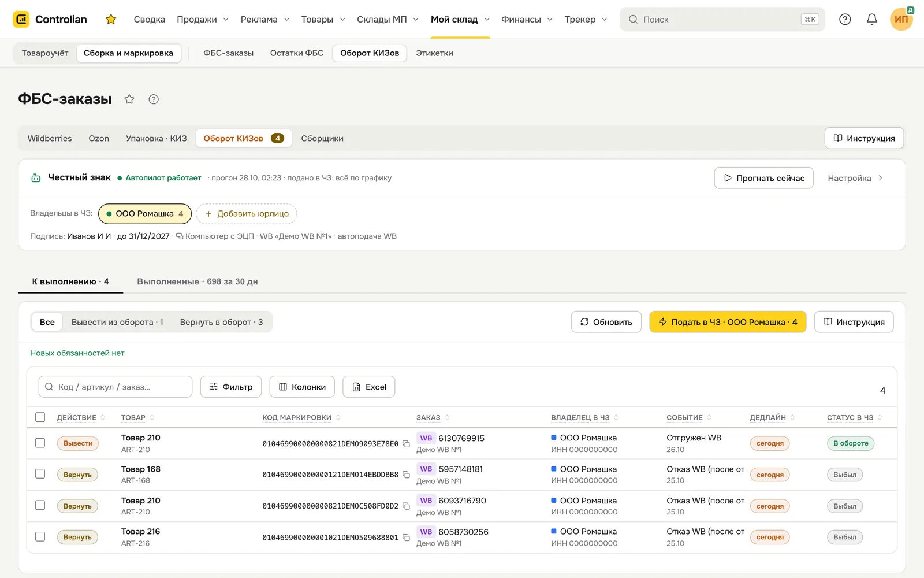Expand the Реклама menu
This screenshot has width=924, height=578.
click(265, 19)
